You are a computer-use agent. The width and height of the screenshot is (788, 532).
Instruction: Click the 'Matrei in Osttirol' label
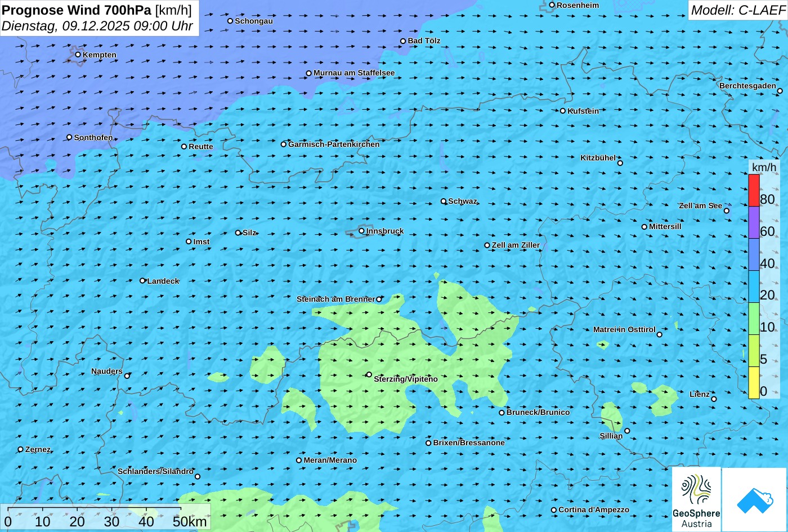624,329
